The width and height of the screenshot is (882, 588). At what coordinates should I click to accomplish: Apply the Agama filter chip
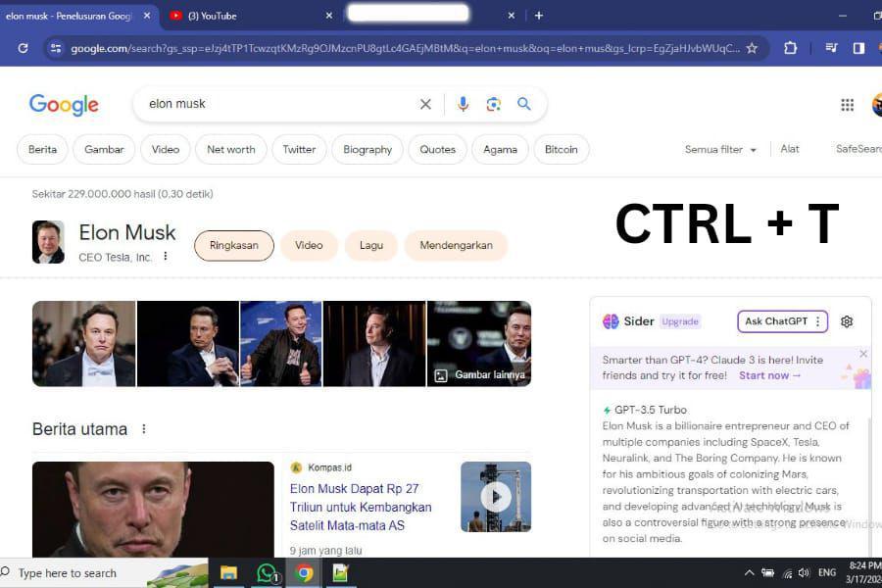(x=500, y=150)
